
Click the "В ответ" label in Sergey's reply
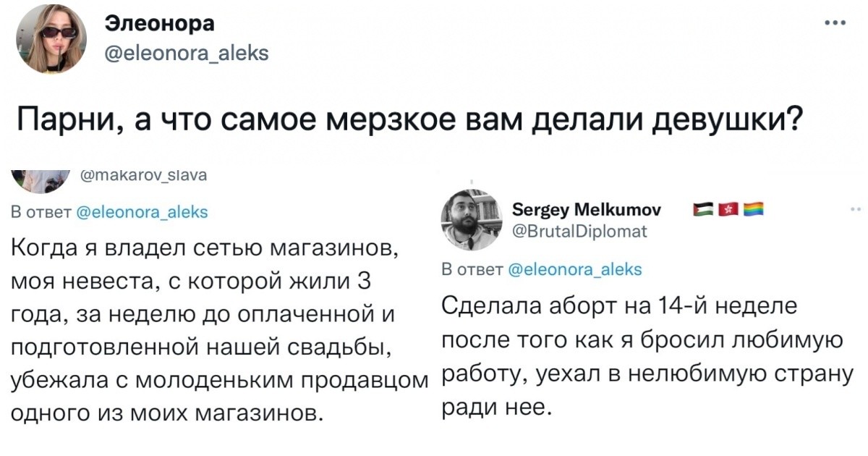[x=472, y=270]
